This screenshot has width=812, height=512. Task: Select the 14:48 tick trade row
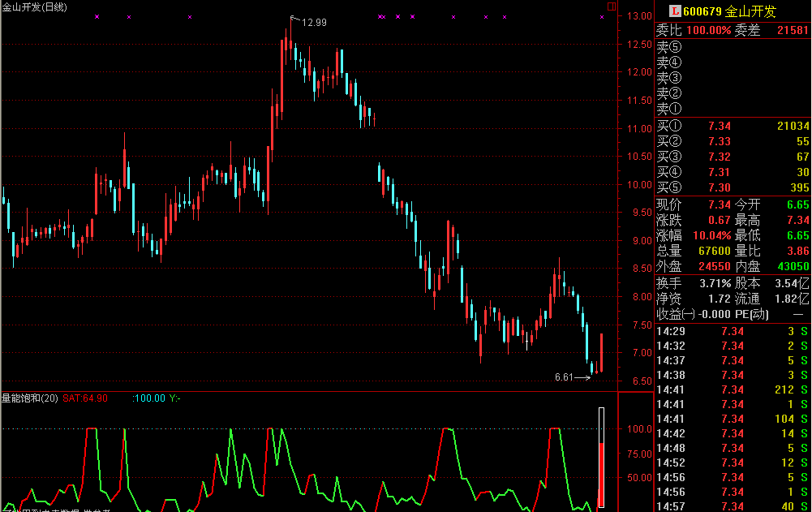[x=733, y=448]
